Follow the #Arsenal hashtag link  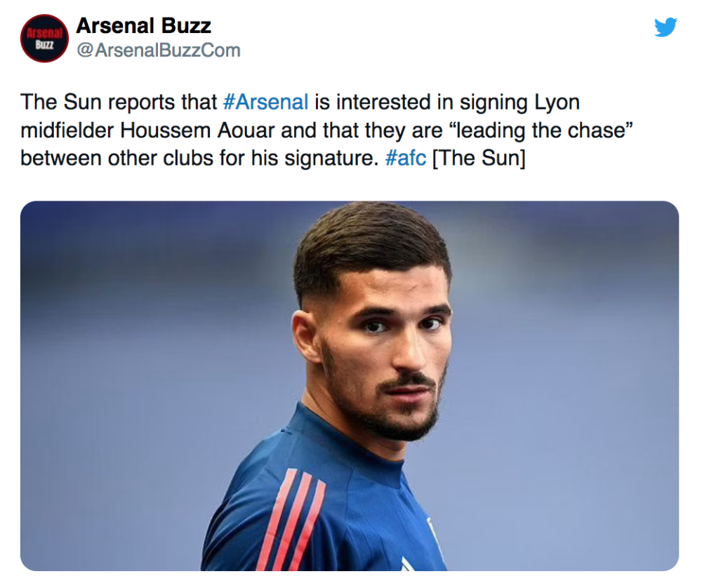[265, 102]
